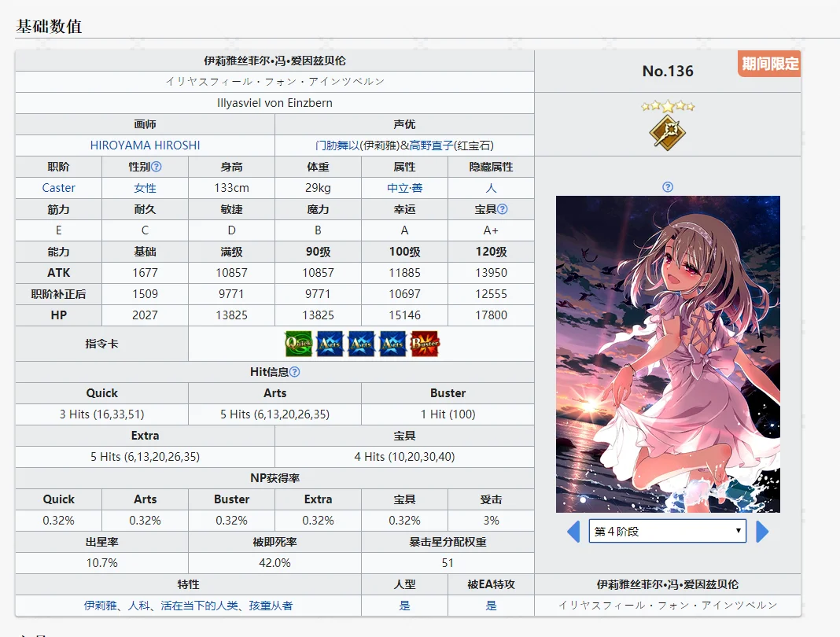
Task: Click the 29kg weight value
Action: tap(319, 188)
